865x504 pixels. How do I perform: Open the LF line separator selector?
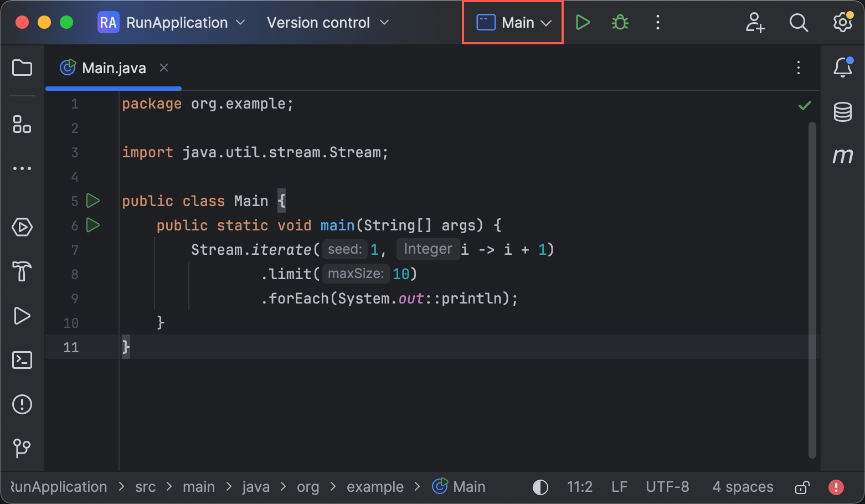tap(619, 487)
